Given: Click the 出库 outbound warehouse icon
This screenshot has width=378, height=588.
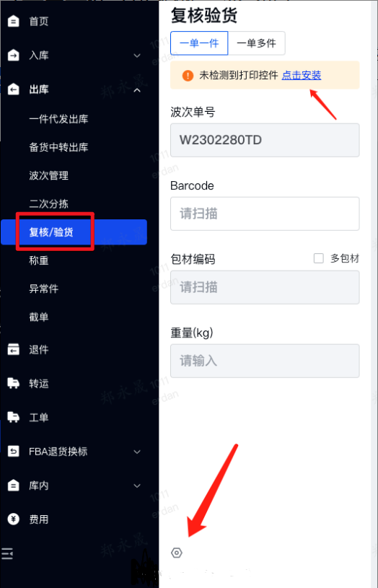Looking at the screenshot, I should point(14,89).
